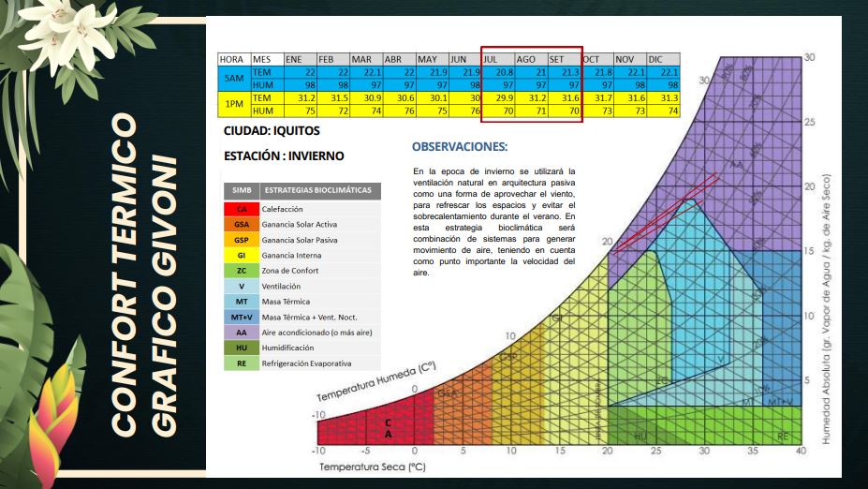Screen dimensions: 868x489
Task: Click the MT legend swatch
Action: [x=242, y=302]
